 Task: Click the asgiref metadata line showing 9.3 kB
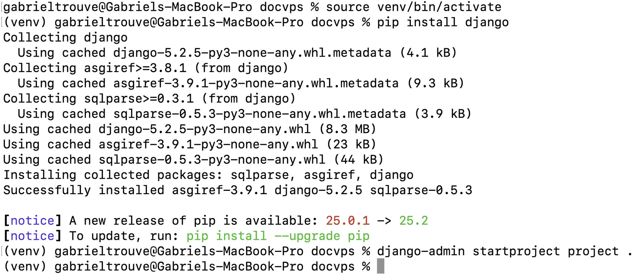[241, 84]
